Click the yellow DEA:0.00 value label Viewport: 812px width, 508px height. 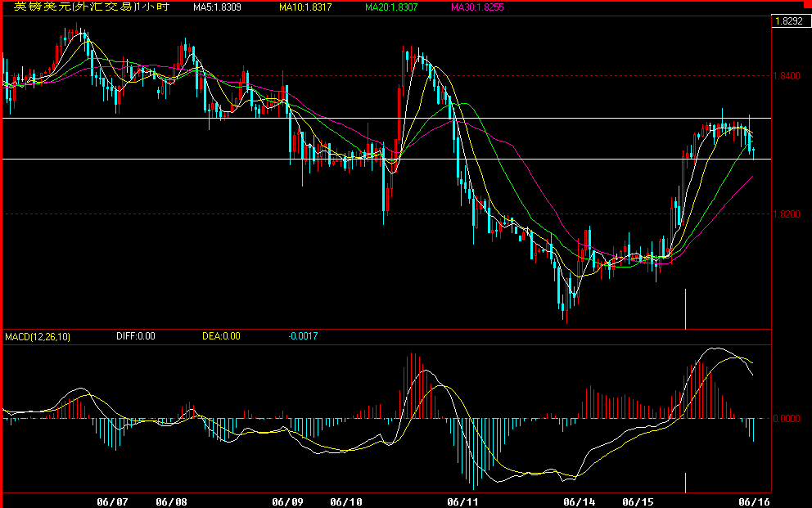click(221, 336)
